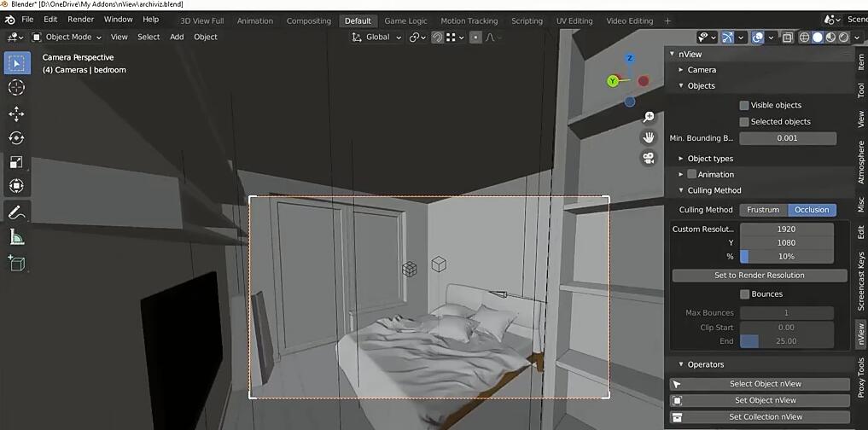Viewport: 868px width, 430px height.
Task: Open the Render menu
Action: click(x=81, y=20)
